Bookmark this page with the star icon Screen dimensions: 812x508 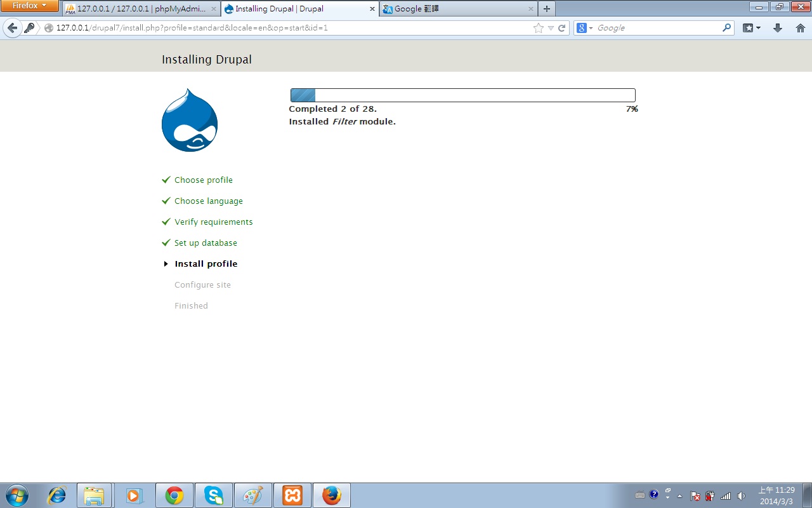click(539, 28)
